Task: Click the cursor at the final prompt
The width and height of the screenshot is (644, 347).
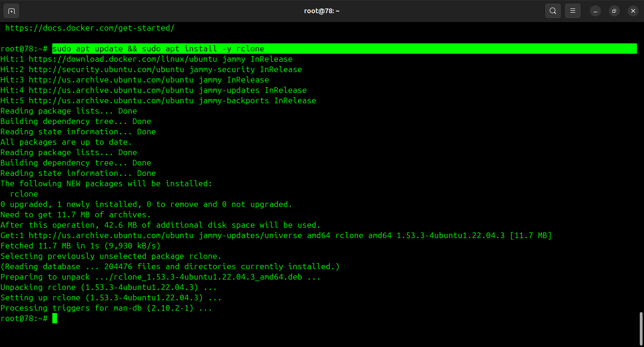Action: point(55,319)
